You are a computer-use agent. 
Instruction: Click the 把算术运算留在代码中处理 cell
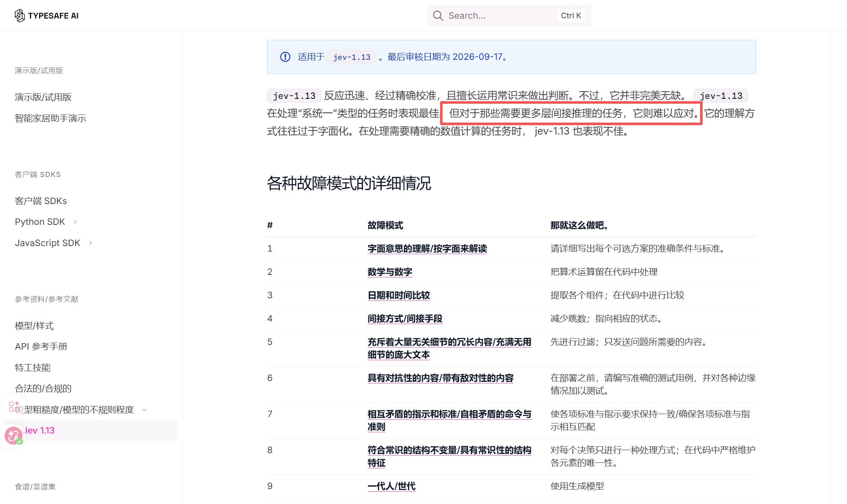[604, 272]
